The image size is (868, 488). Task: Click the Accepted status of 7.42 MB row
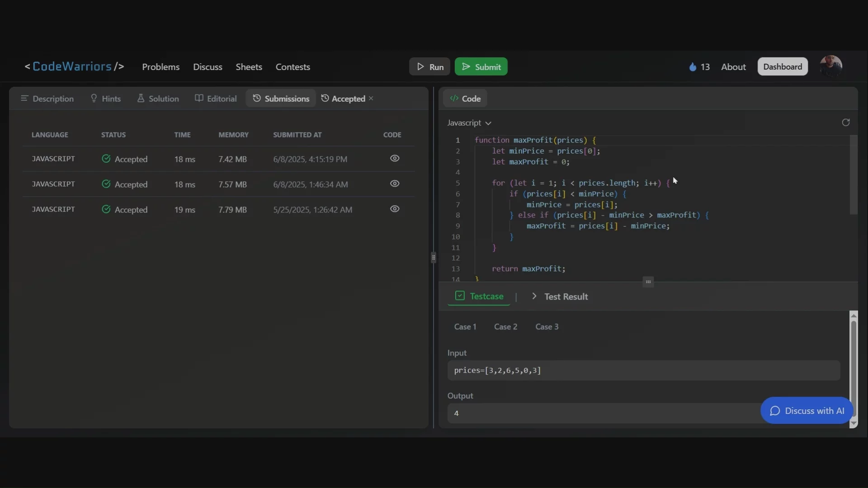click(x=124, y=159)
